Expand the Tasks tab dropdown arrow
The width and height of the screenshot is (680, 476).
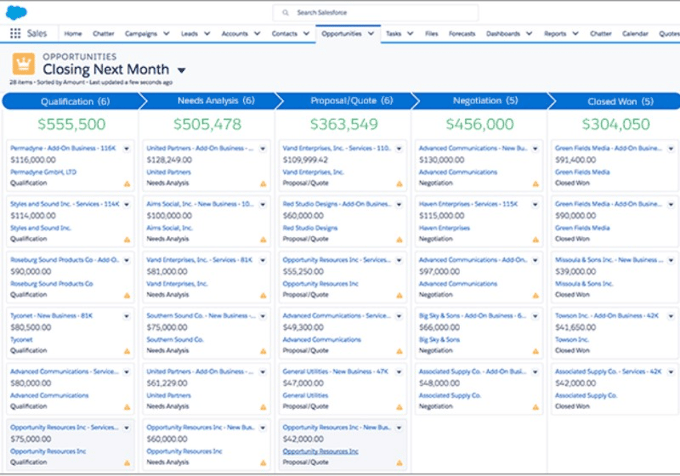tap(410, 33)
